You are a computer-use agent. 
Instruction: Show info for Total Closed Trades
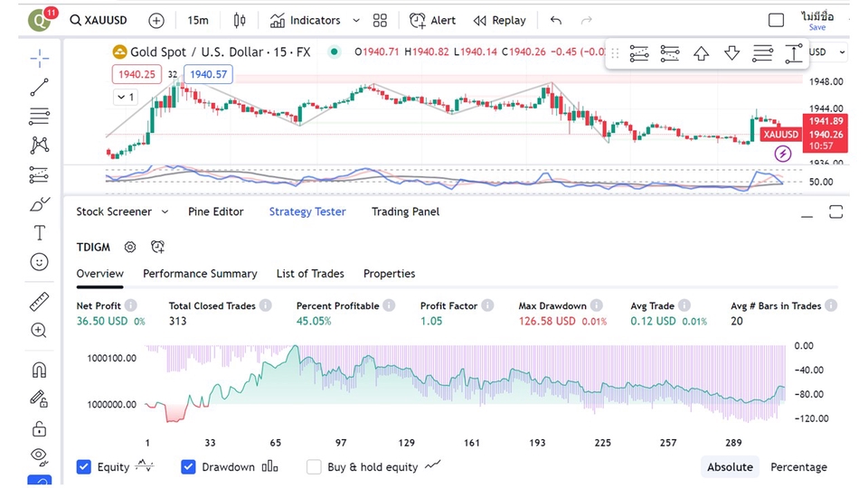tap(266, 305)
